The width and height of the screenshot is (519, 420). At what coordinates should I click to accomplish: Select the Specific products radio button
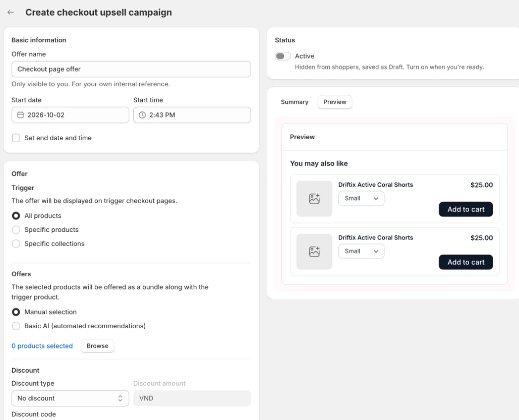pos(16,230)
